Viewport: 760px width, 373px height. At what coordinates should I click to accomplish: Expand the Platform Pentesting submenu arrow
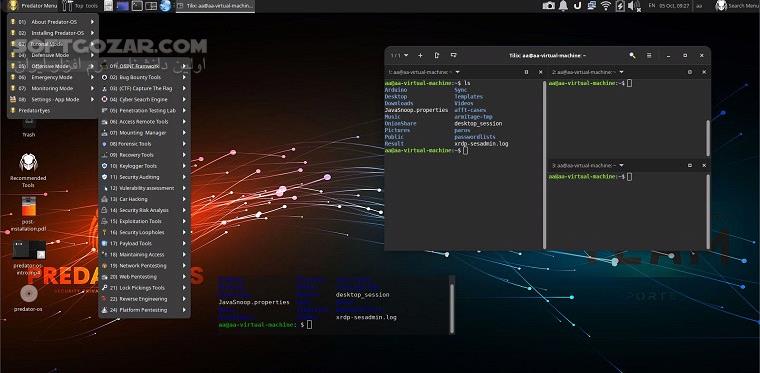(184, 310)
